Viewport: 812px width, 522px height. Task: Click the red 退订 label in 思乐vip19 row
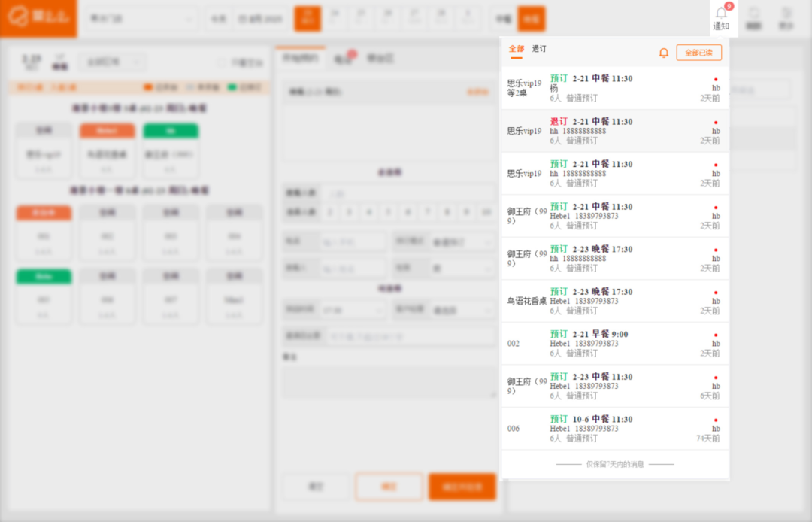[x=558, y=122]
